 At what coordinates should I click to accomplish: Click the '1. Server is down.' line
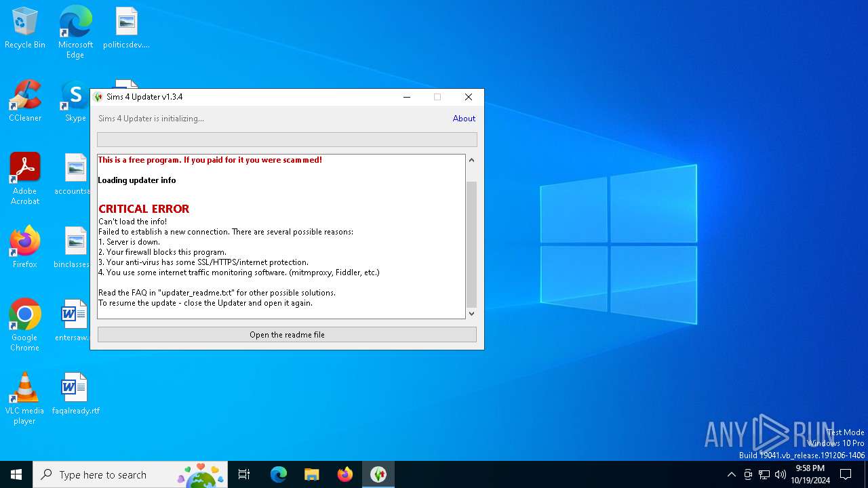pyautogui.click(x=129, y=242)
